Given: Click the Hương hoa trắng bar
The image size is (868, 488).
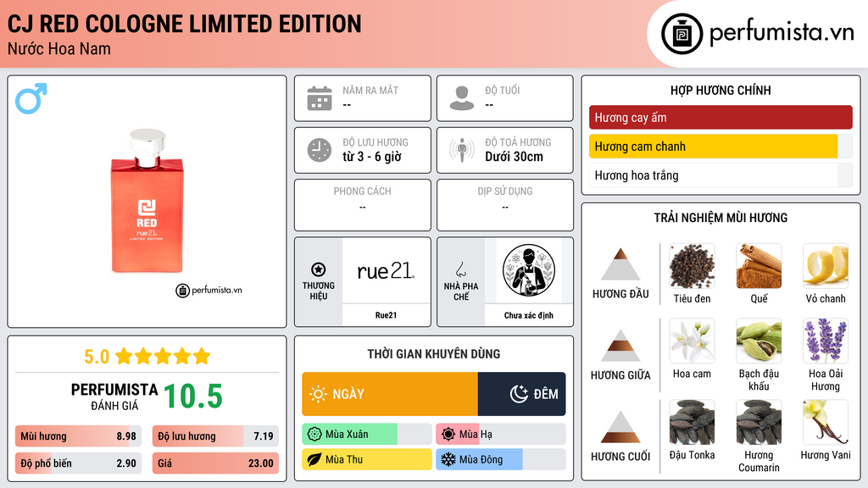Looking at the screenshot, I should [x=721, y=175].
